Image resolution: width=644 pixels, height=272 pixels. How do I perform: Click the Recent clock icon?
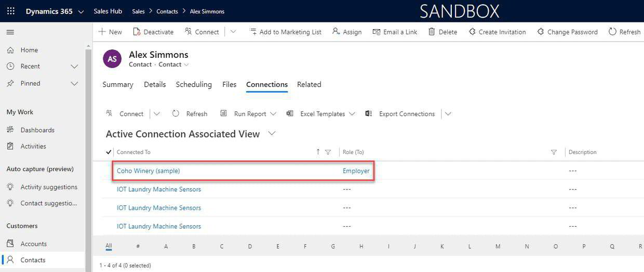tap(10, 66)
